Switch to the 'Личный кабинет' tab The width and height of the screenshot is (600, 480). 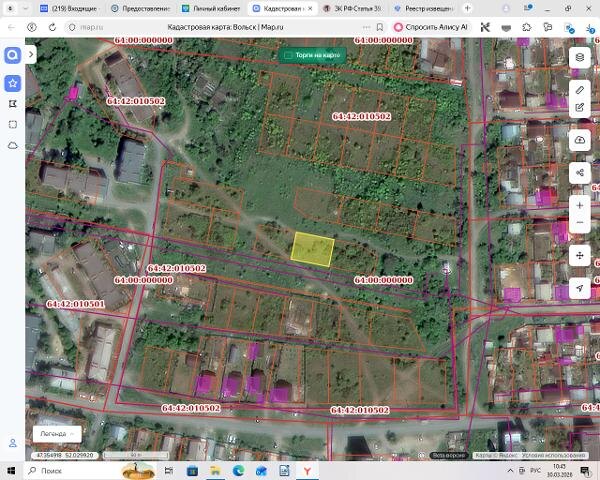212,8
